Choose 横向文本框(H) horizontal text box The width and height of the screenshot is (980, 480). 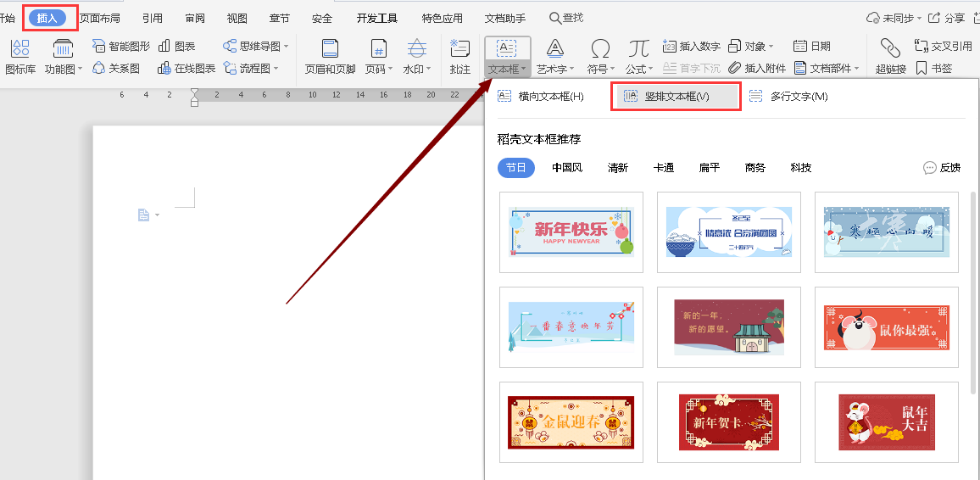click(x=541, y=97)
